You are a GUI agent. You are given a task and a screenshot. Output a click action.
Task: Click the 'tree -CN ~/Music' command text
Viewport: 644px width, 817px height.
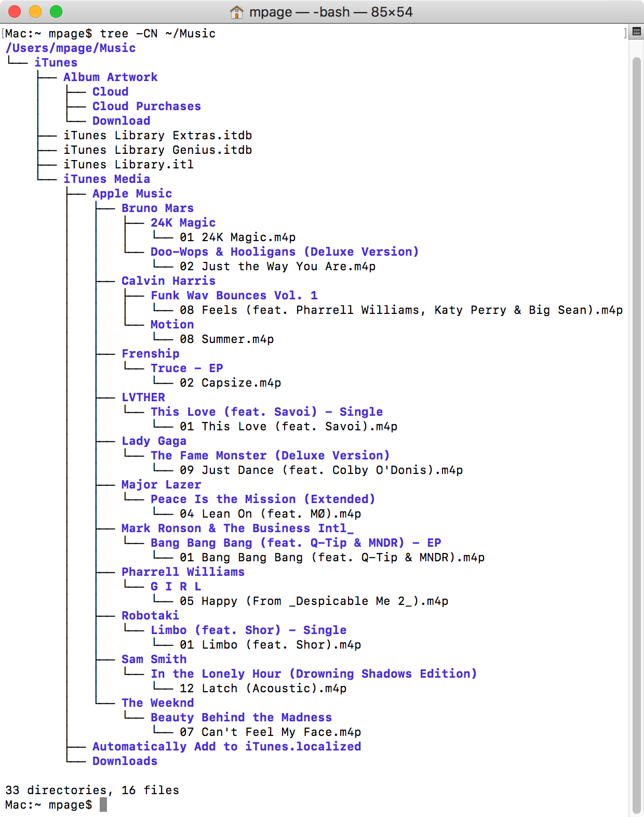(x=157, y=33)
